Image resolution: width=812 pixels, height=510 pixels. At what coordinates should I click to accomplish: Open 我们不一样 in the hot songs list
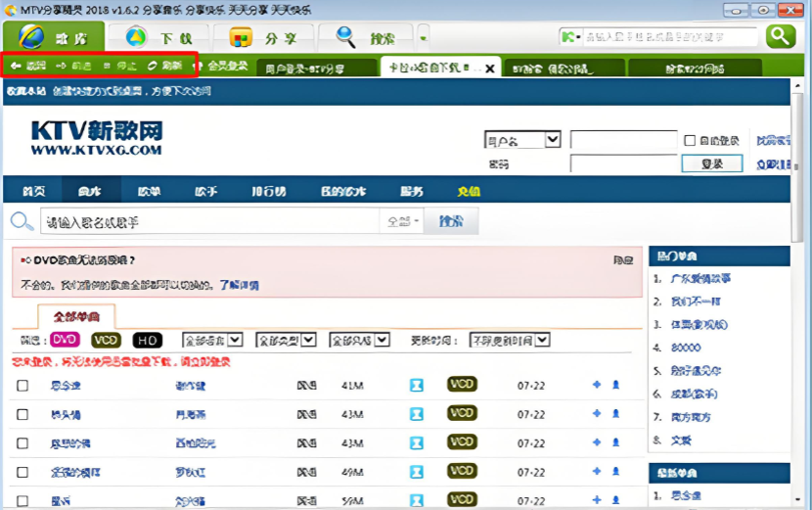(x=696, y=301)
